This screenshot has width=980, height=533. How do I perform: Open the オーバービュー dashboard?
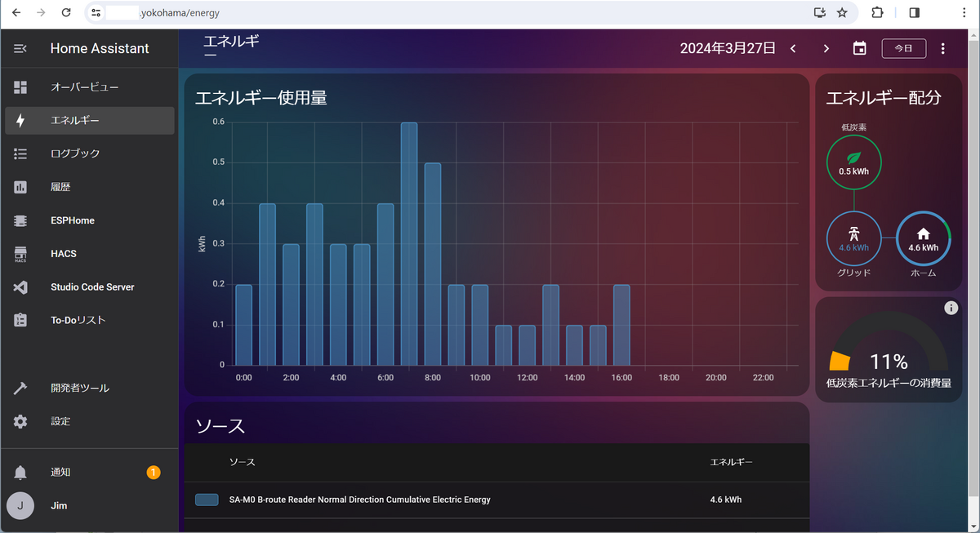90,87
